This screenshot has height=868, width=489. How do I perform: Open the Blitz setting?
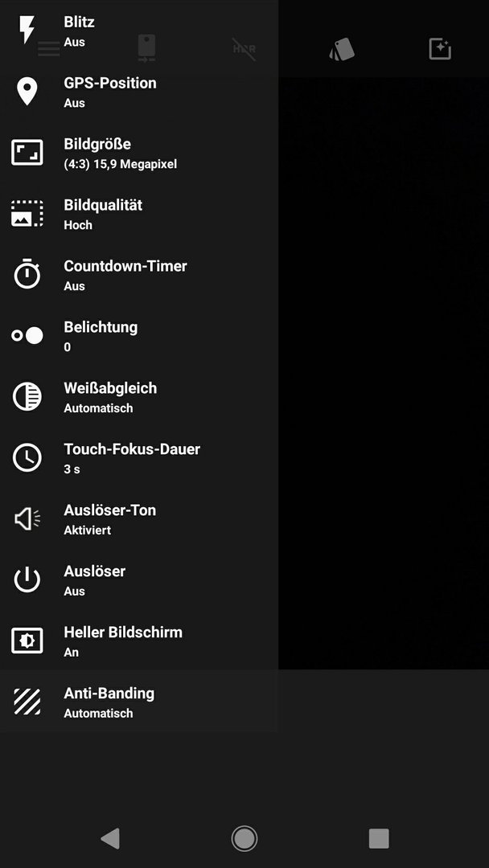point(139,31)
